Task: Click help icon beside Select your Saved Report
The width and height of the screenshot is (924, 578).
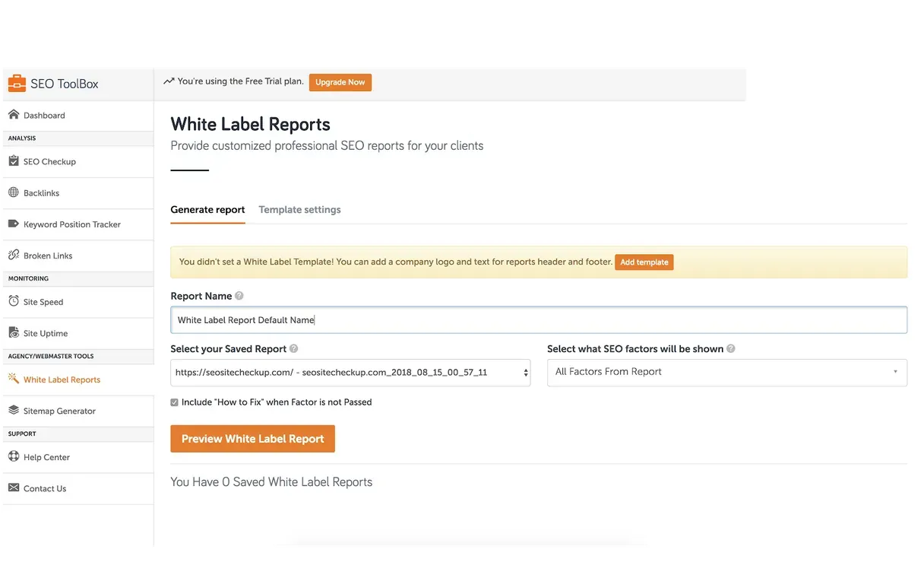Action: tap(294, 349)
